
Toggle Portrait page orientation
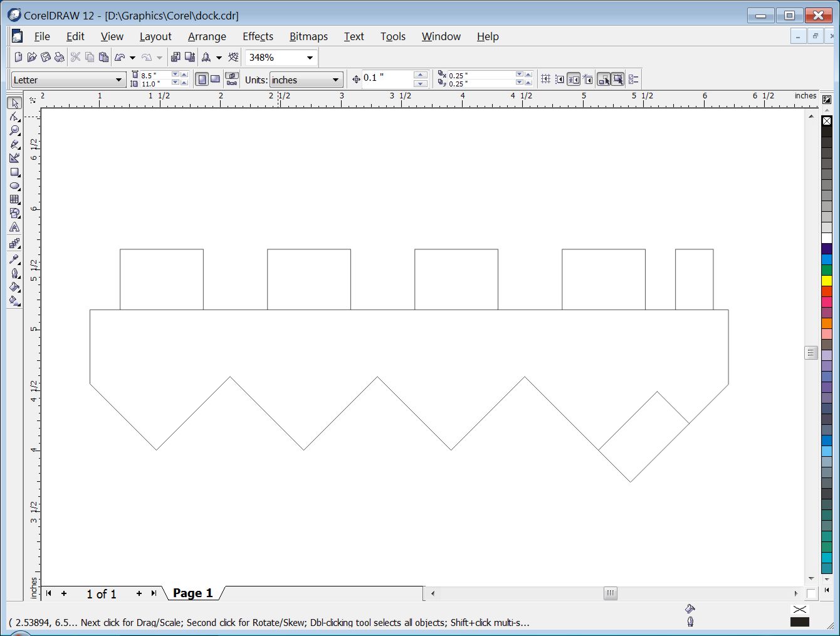click(202, 80)
